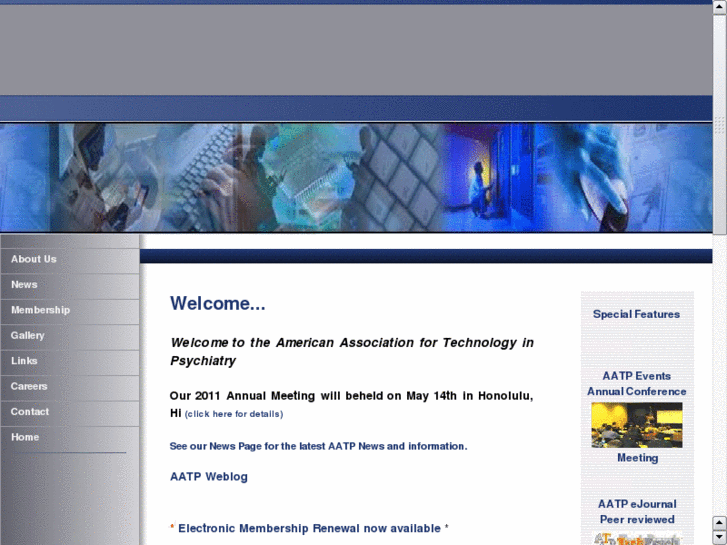Image resolution: width=727 pixels, height=545 pixels.
Task: Click the TechPsych eJournal logo image
Action: [637, 538]
